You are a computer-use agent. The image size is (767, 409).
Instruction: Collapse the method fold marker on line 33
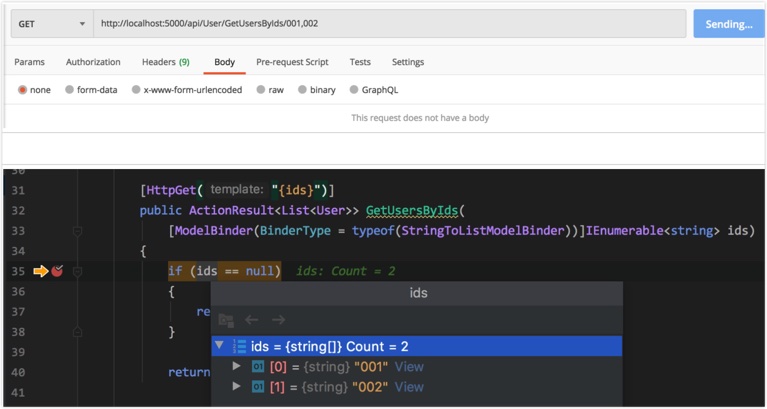[77, 231]
